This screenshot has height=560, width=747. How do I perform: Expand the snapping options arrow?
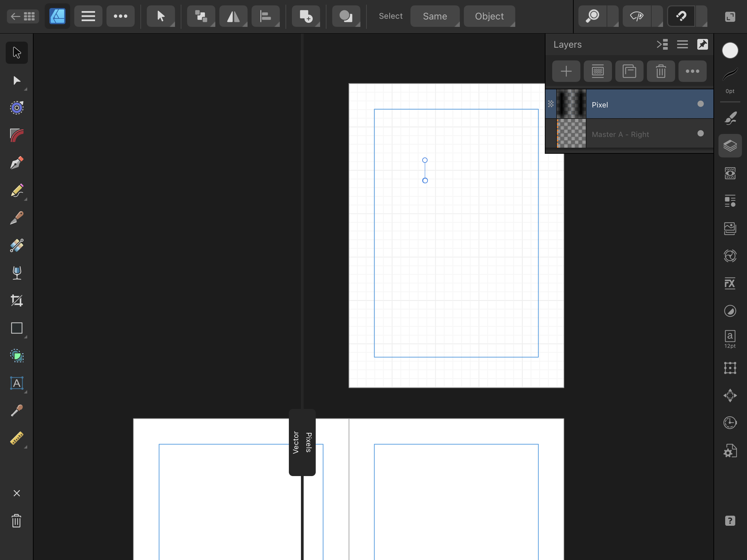point(702,16)
